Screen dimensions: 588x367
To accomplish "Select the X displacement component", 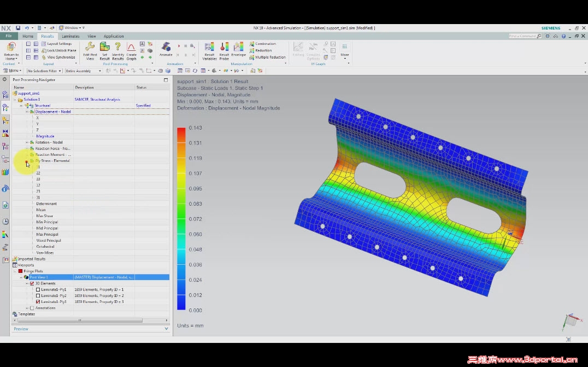I will (38, 118).
